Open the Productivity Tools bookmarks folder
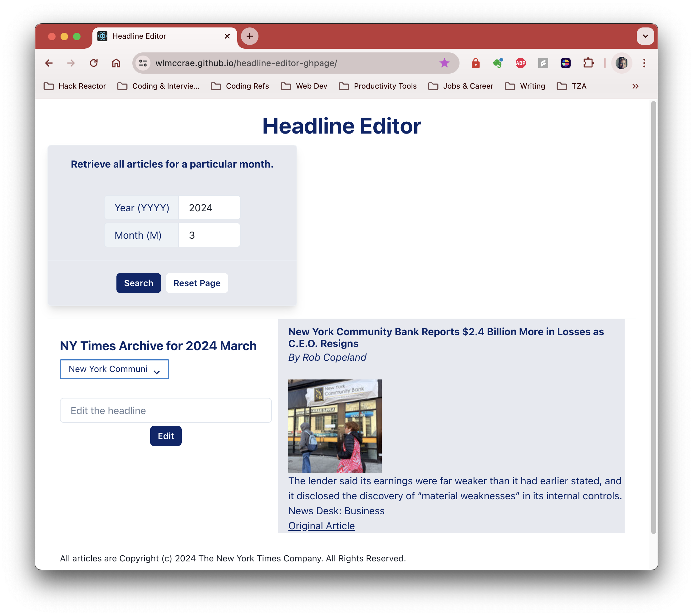This screenshot has height=616, width=693. 378,86
